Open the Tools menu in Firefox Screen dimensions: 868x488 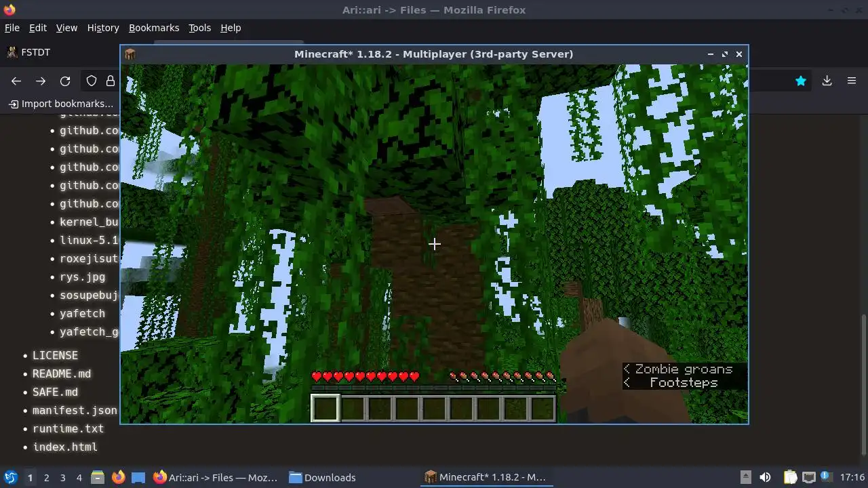199,28
